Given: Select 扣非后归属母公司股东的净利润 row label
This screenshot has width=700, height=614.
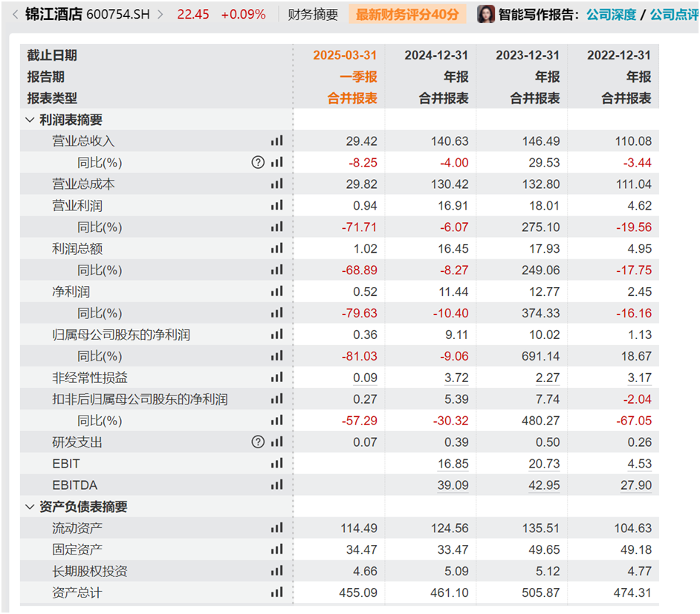Looking at the screenshot, I should 140,399.
